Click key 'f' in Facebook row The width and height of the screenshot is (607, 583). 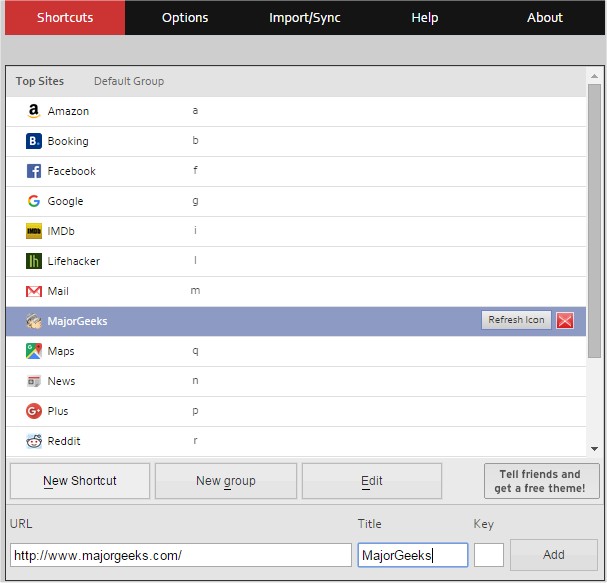[195, 170]
